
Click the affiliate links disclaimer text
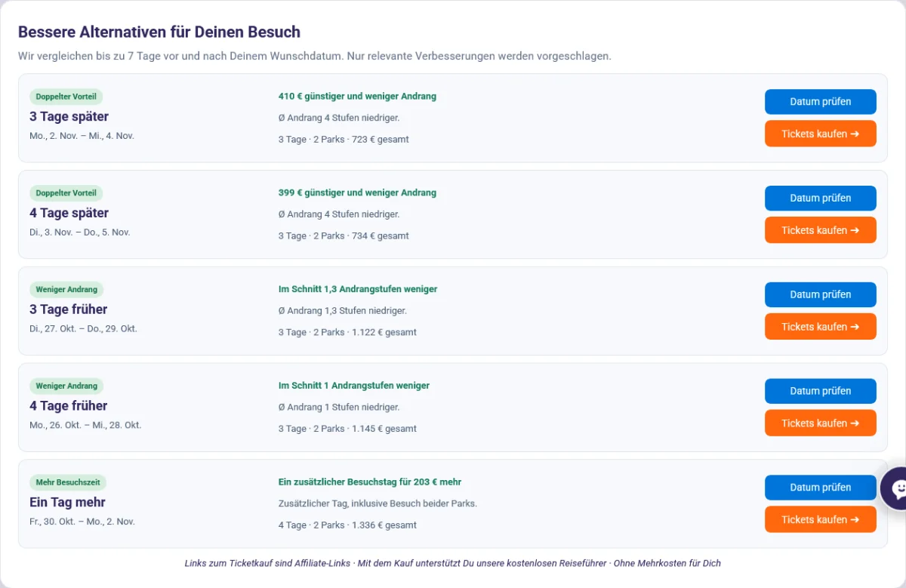[453, 563]
